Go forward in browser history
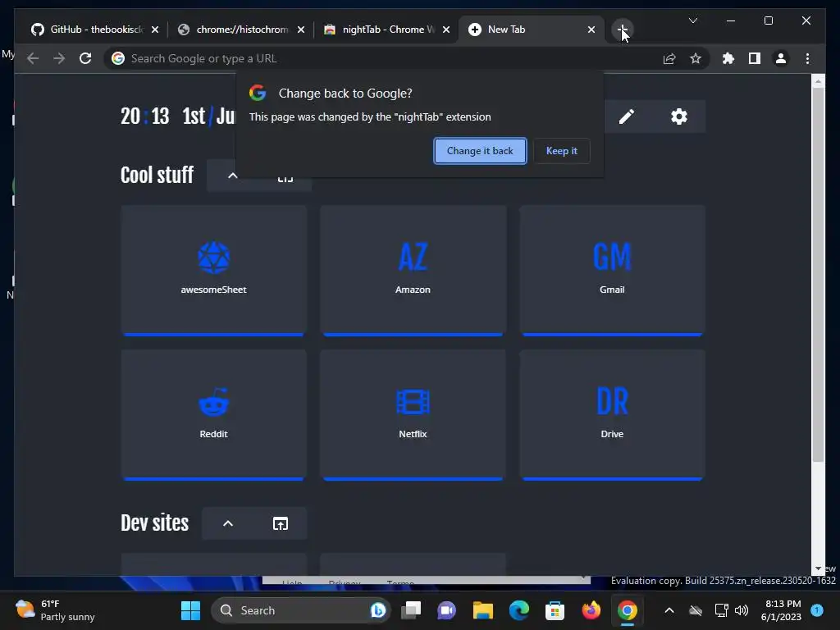 [x=59, y=58]
